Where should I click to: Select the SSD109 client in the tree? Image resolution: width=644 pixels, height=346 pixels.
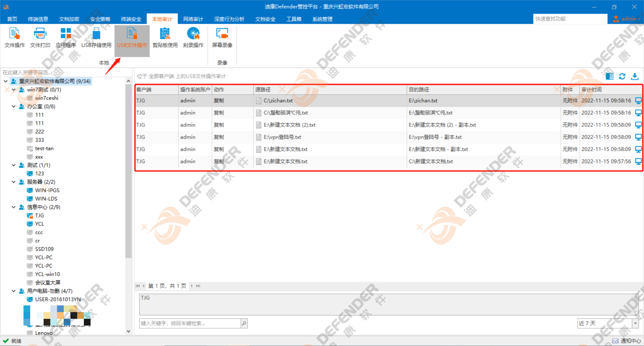[x=40, y=249]
